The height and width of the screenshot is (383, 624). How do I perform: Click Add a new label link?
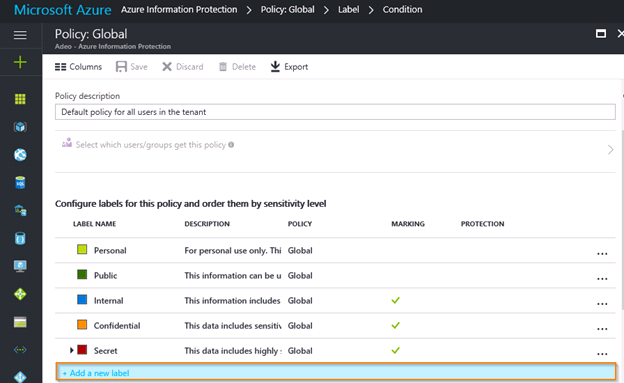(96, 373)
